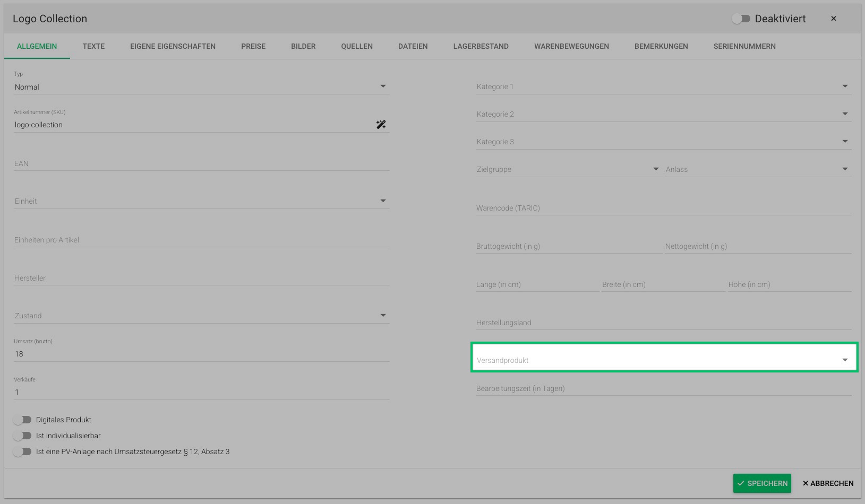
Task: Focus the Warencode (TARIC) field
Action: pyautogui.click(x=664, y=208)
